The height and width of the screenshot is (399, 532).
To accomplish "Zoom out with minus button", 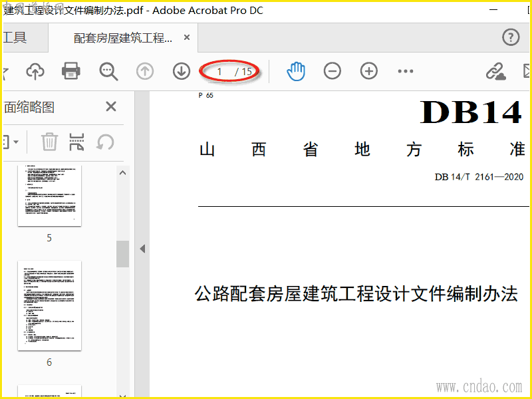I will point(332,71).
